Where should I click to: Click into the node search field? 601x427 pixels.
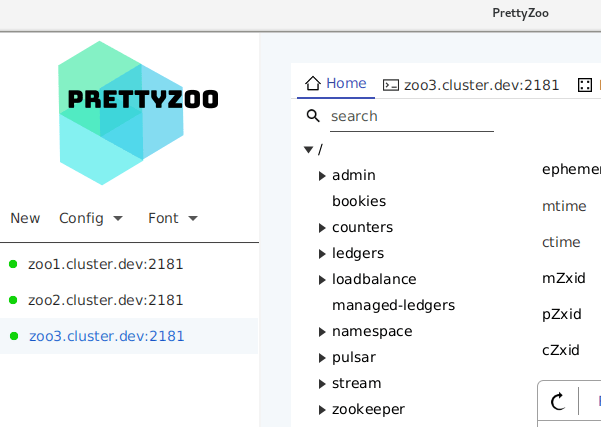pyautogui.click(x=411, y=117)
